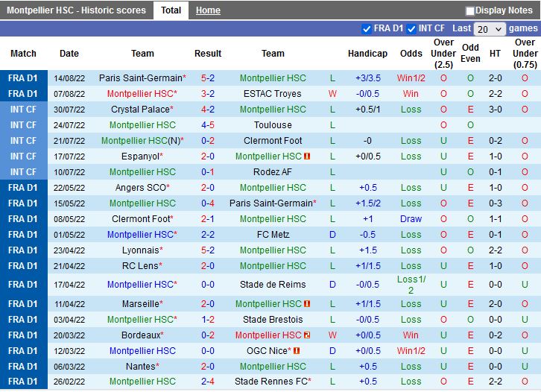Select the Total tab
The image size is (541, 392).
[x=171, y=10]
